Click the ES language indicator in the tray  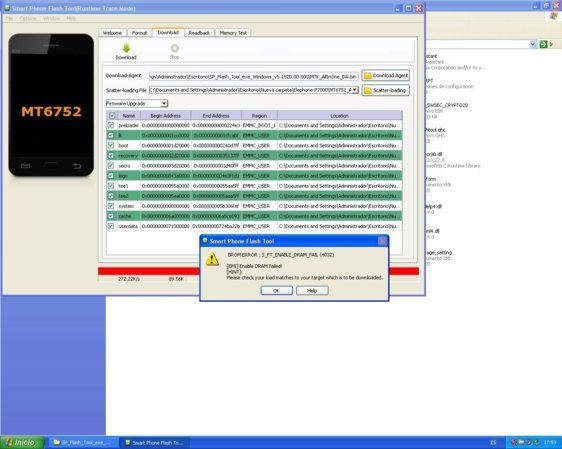click(x=493, y=443)
